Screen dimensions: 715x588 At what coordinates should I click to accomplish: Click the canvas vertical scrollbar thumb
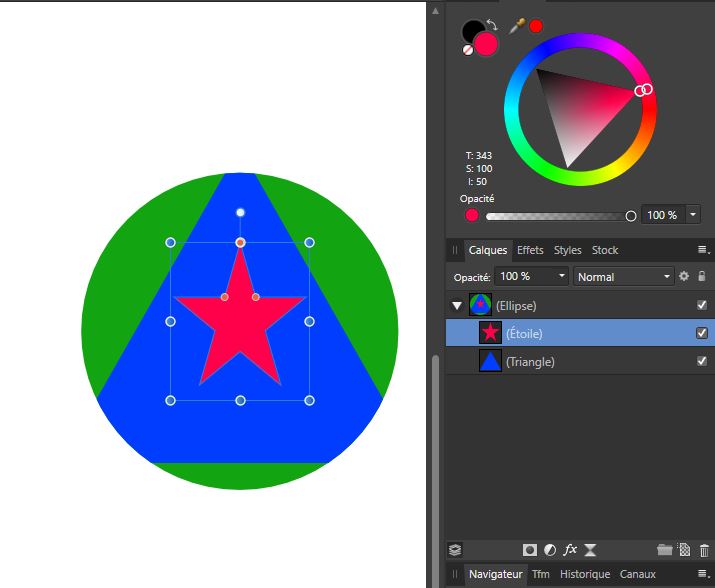click(435, 470)
